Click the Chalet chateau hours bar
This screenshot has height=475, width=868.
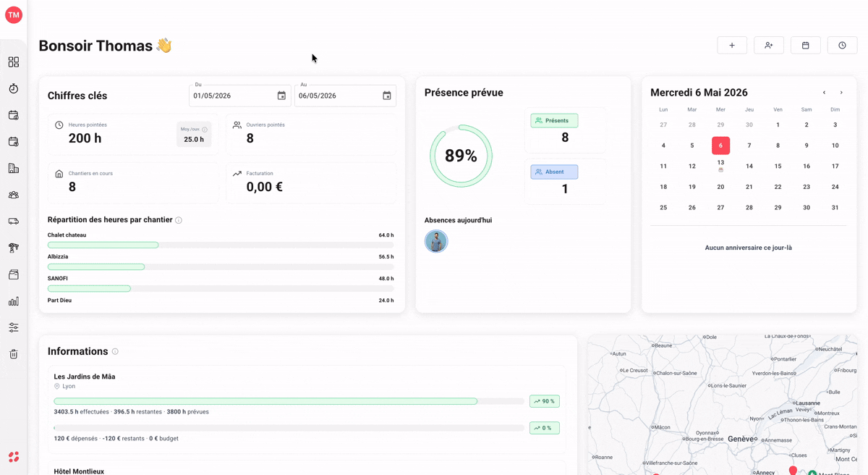click(221, 245)
